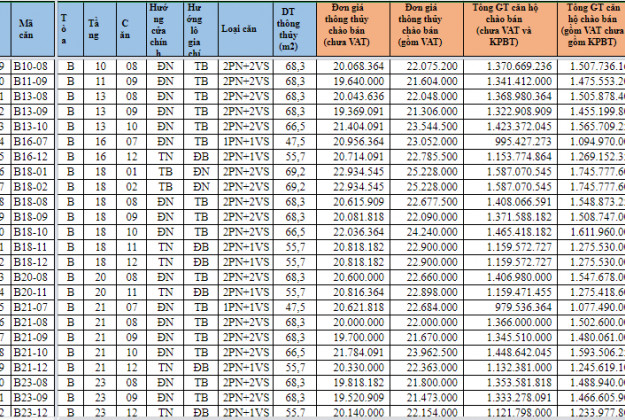Image resolution: width=625 pixels, height=420 pixels.
Task: Select the "DT thông thủy (m2)" header
Action: coord(295,29)
